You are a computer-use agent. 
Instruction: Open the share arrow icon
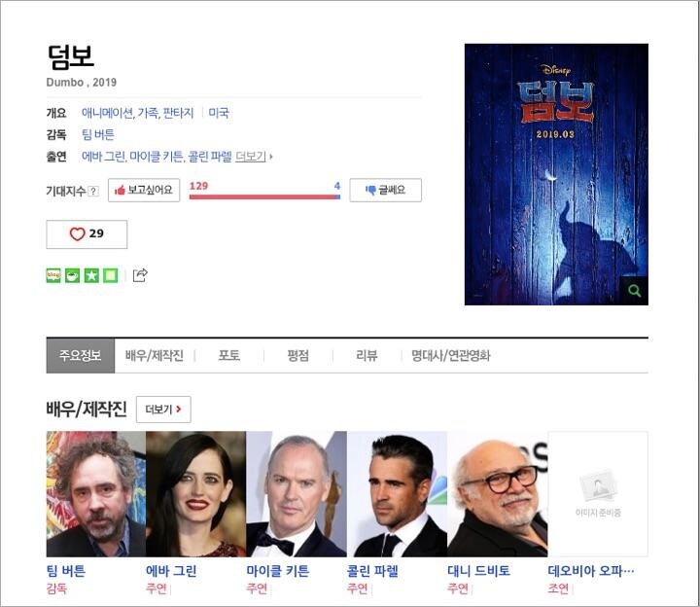coord(140,275)
